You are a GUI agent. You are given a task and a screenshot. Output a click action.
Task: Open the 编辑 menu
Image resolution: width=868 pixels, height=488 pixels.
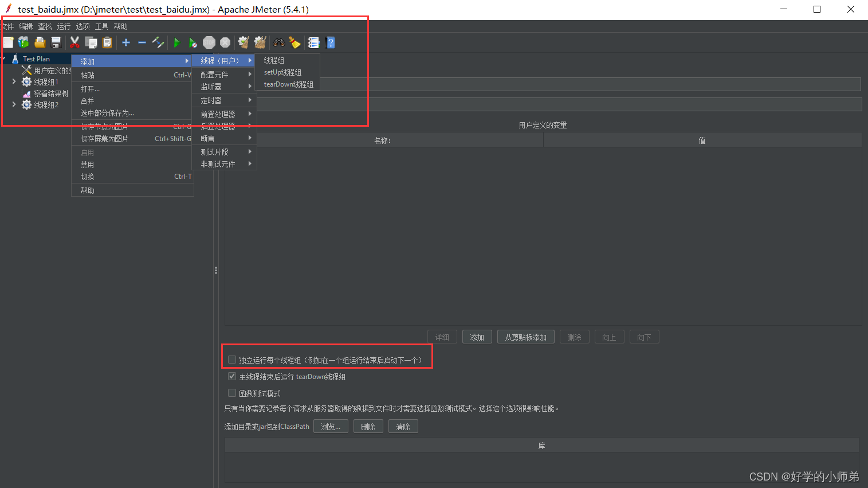click(26, 26)
